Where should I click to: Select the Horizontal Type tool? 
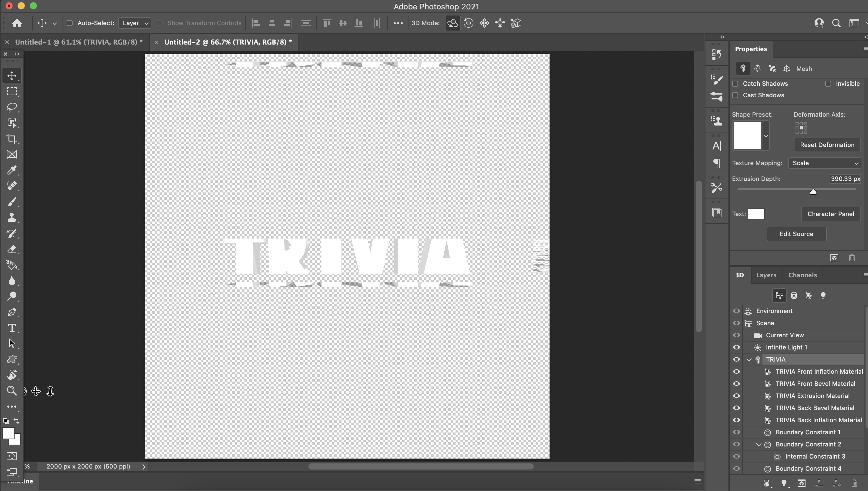12,327
